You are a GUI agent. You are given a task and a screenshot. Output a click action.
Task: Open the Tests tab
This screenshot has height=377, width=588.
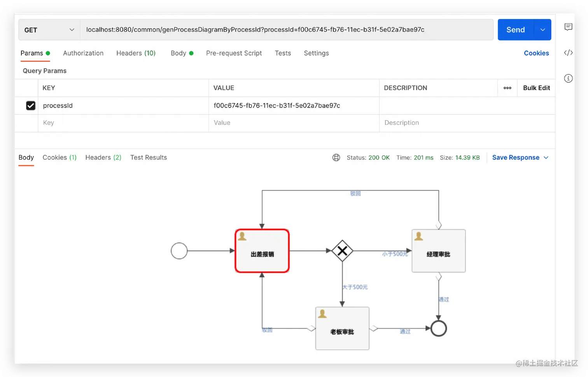283,53
